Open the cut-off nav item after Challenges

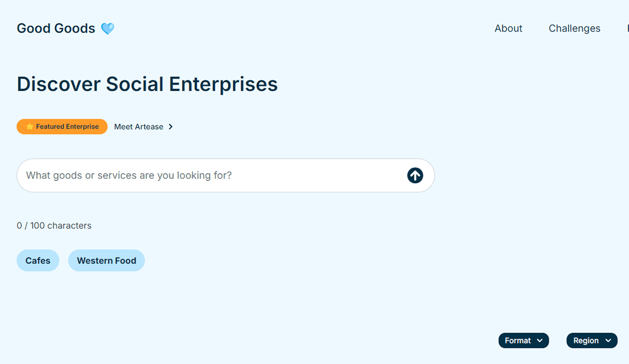pyautogui.click(x=628, y=29)
